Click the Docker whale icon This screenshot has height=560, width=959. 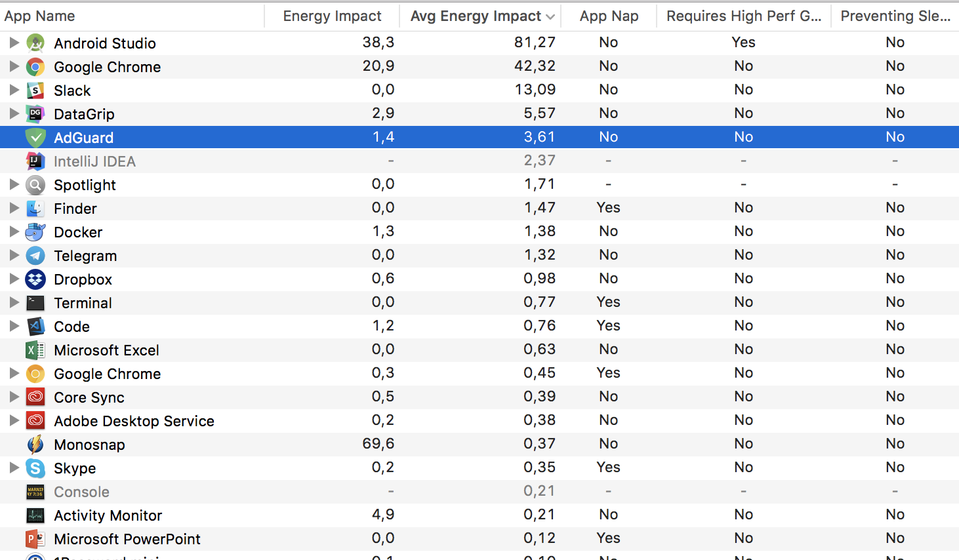[x=35, y=232]
